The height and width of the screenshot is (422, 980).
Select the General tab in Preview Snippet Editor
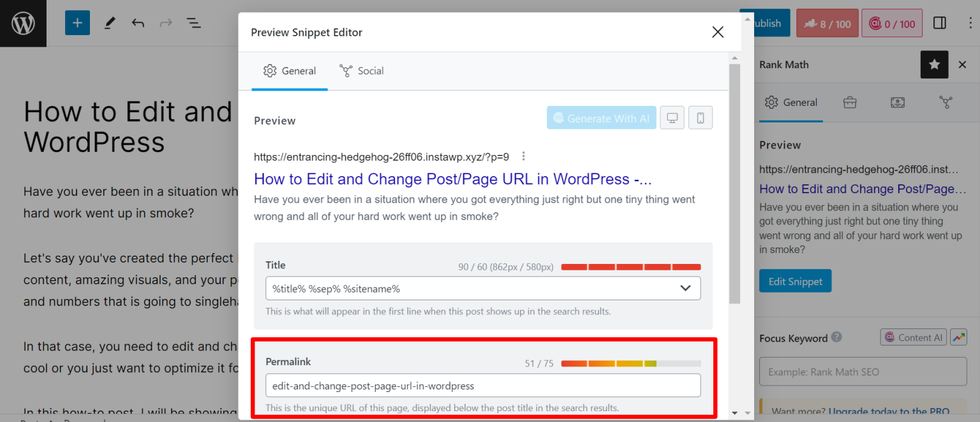tap(290, 71)
